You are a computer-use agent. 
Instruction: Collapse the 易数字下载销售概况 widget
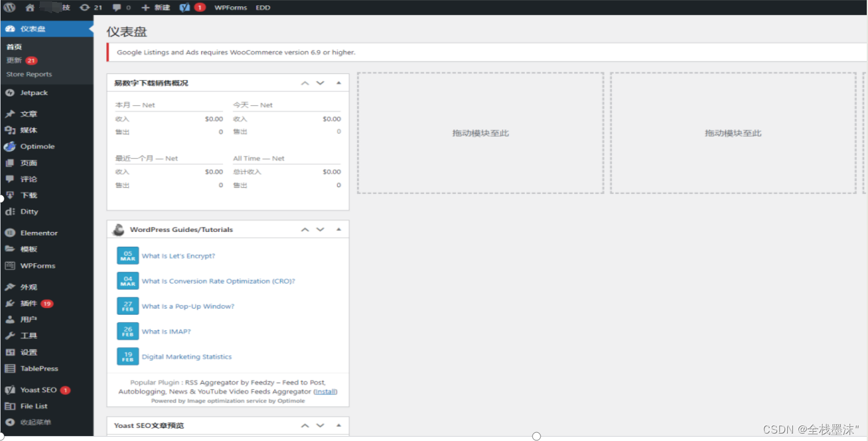click(339, 83)
